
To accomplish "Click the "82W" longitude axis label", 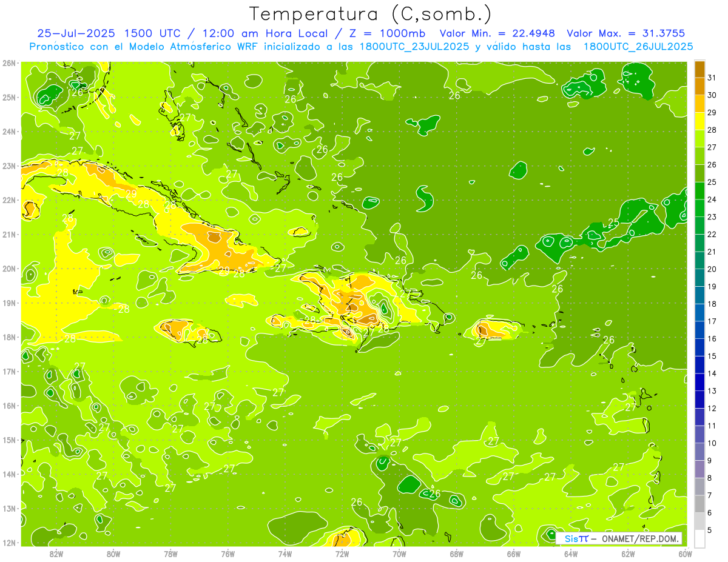I will [56, 554].
